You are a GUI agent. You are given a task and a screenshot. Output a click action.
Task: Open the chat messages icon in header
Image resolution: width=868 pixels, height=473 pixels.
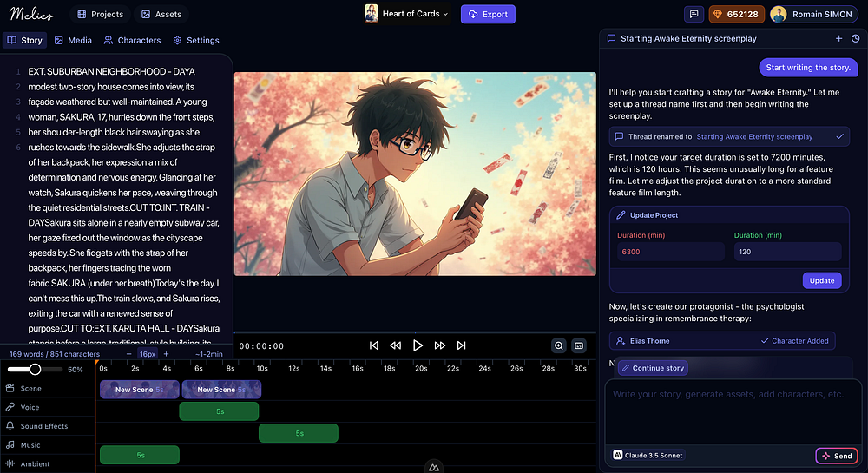[x=694, y=15]
